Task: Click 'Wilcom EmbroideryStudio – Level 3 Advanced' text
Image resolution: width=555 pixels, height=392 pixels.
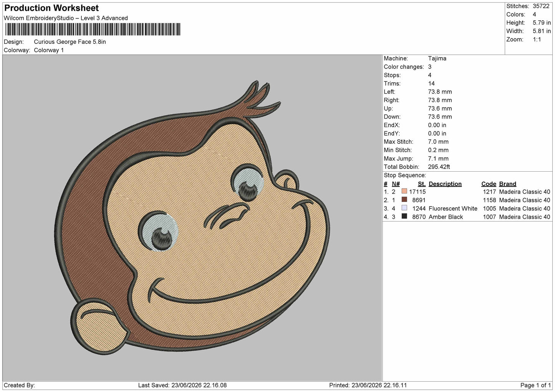Action: coord(66,18)
